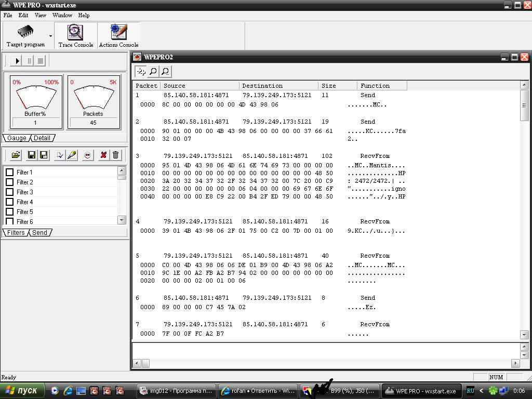Image resolution: width=532 pixels, height=399 pixels.
Task: Switch to img012 taskbar window
Action: point(177,391)
